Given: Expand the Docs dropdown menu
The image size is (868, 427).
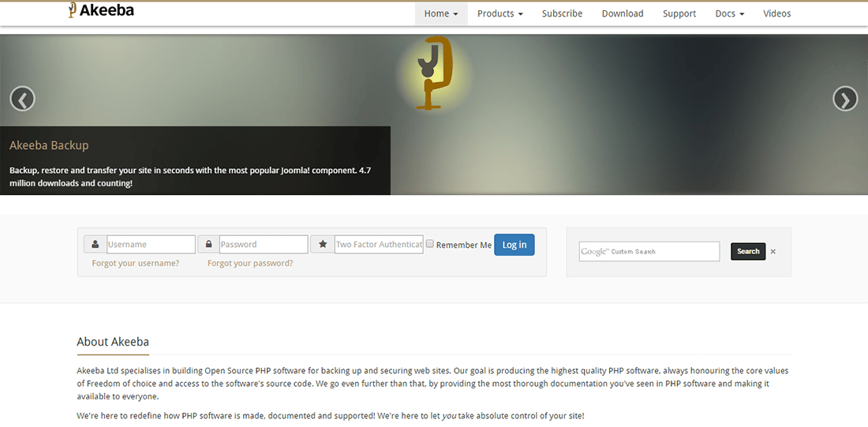Looking at the screenshot, I should tap(730, 14).
